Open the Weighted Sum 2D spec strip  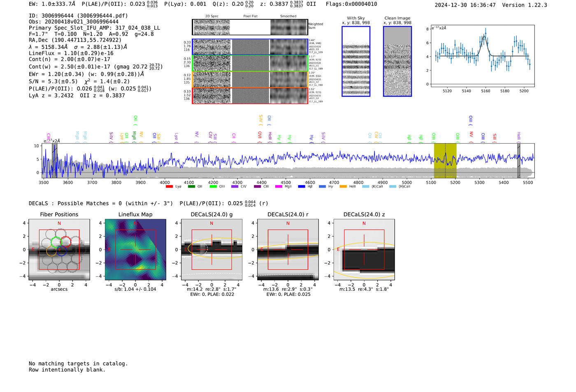(250, 27)
